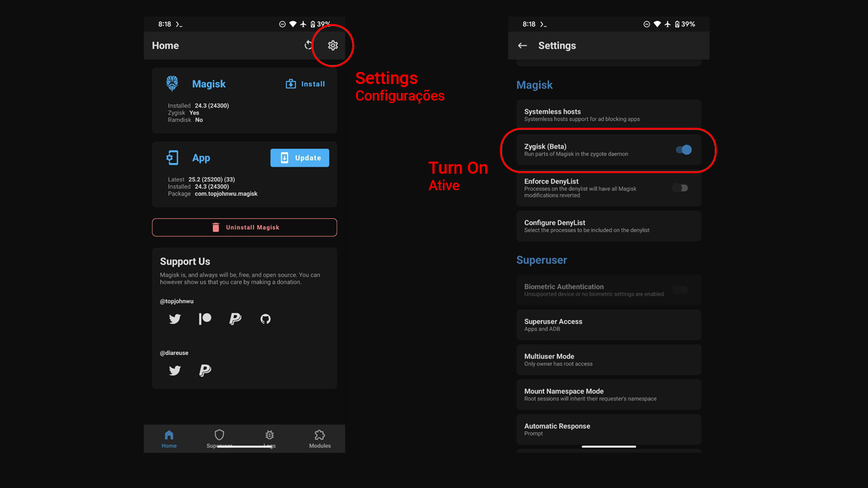This screenshot has height=488, width=868.
Task: Click the package name com.topjohnwu.magisk
Action: [x=226, y=193]
